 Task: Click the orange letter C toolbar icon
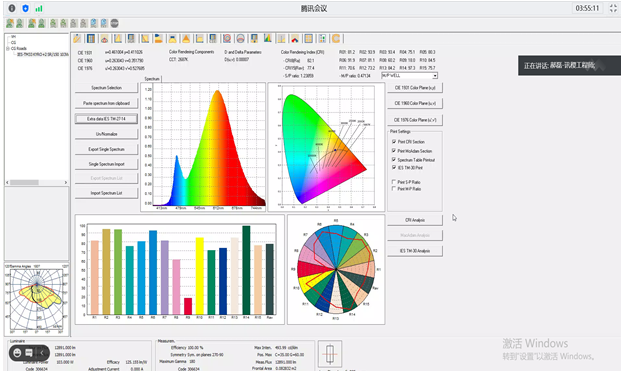[x=336, y=38]
